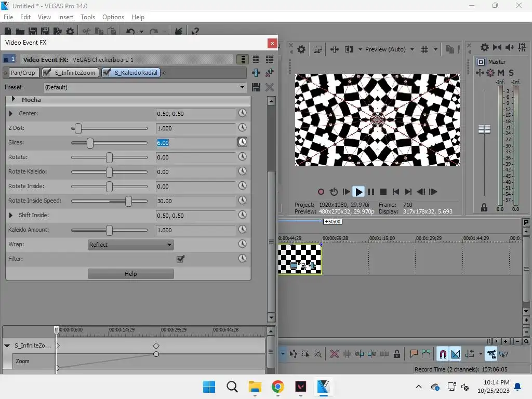This screenshot has width=532, height=399.
Task: Click Play From Start button
Action: point(346,192)
